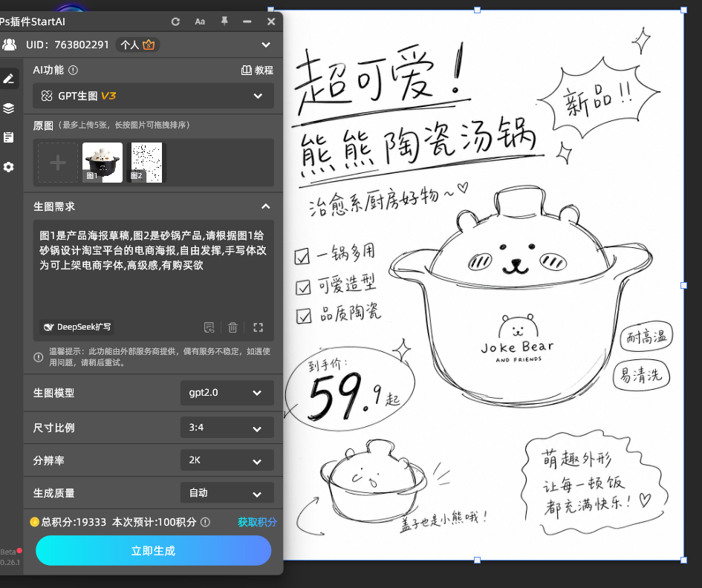Image resolution: width=702 pixels, height=588 pixels.
Task: Click the Beta version label
Action: pyautogui.click(x=8, y=552)
